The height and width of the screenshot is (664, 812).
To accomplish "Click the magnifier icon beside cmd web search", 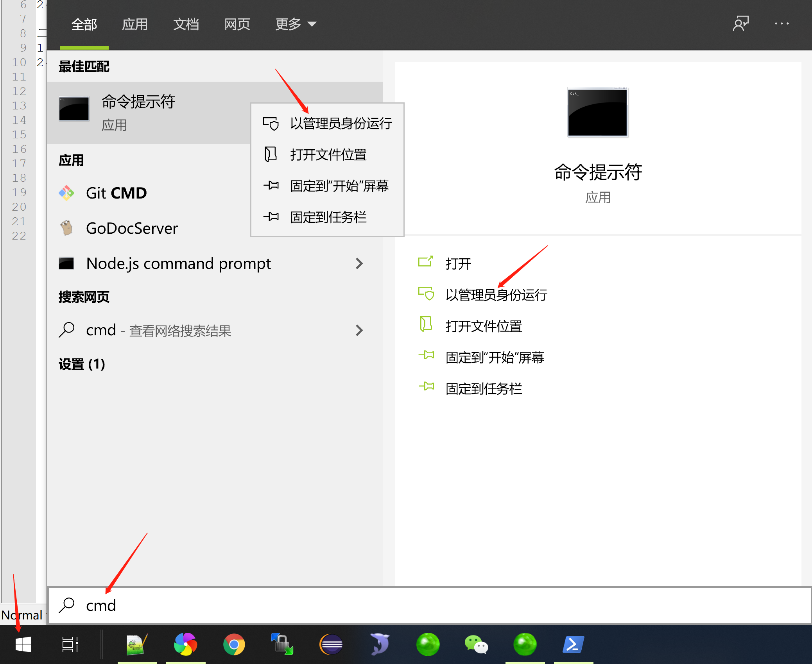I will click(x=67, y=330).
